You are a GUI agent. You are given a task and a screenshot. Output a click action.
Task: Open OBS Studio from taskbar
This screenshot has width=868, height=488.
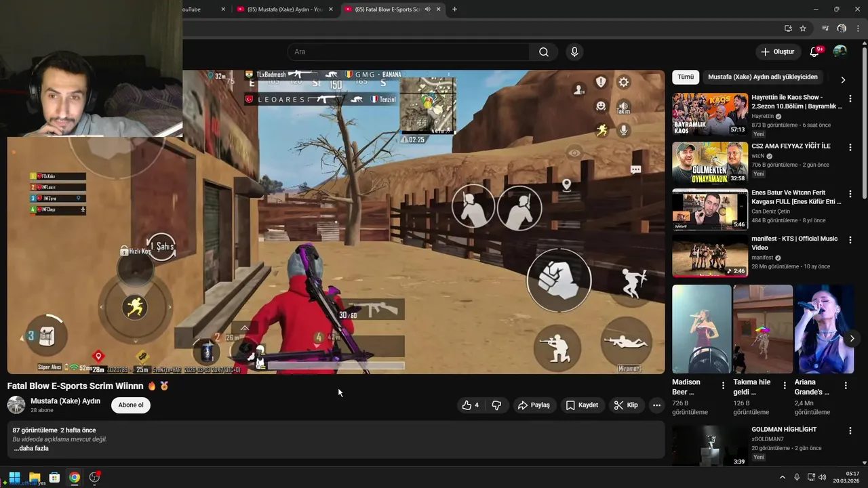94,477
